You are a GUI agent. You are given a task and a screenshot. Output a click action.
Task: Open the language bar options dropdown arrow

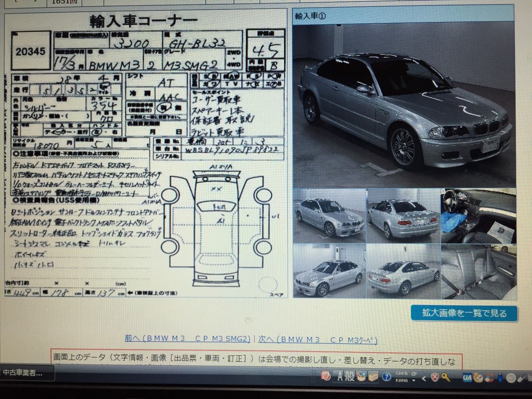pos(414,380)
